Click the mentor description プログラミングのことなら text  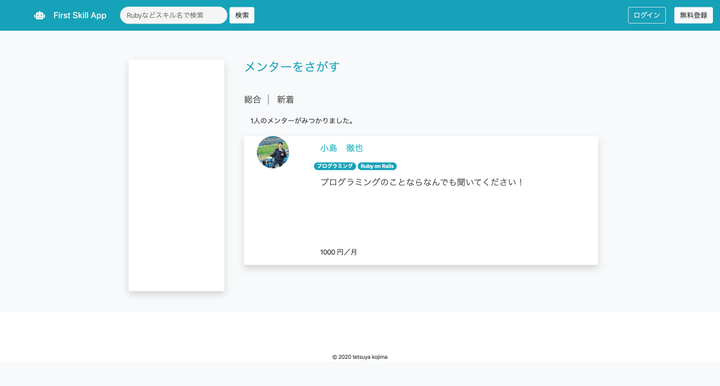(x=422, y=182)
